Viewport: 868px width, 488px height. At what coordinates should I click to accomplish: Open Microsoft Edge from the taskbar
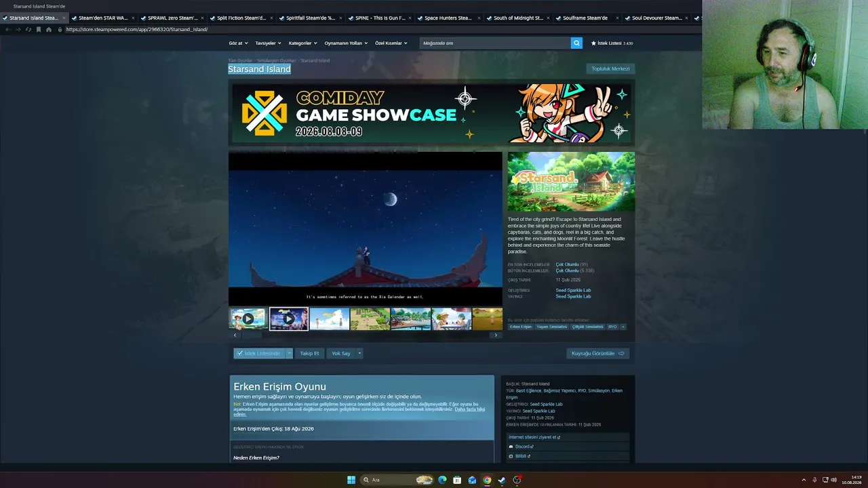[442, 480]
